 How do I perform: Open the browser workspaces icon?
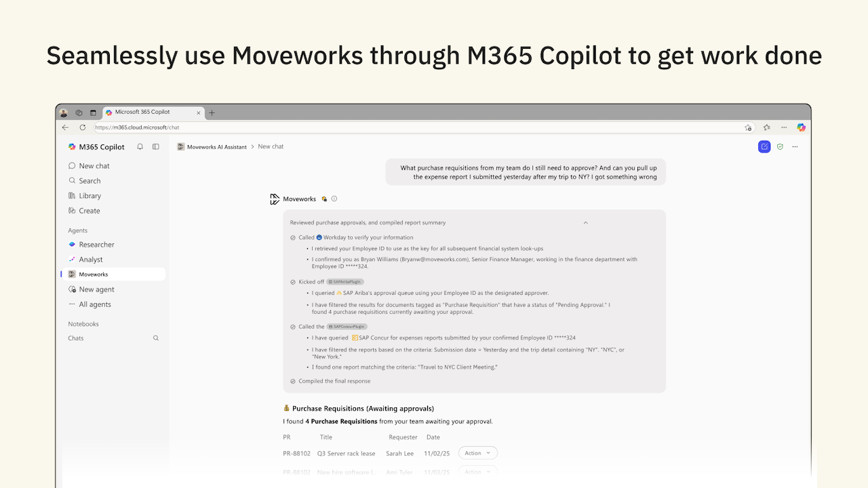(x=79, y=113)
